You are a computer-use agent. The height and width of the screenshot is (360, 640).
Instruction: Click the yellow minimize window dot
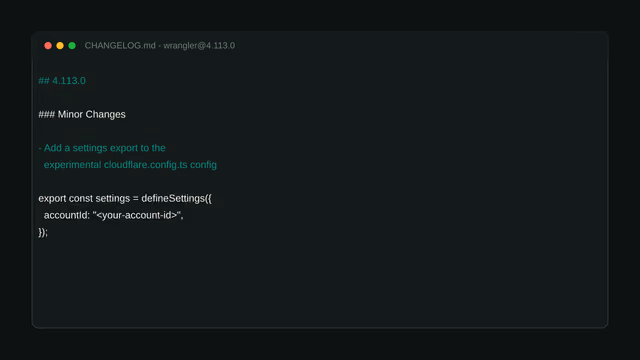point(60,46)
